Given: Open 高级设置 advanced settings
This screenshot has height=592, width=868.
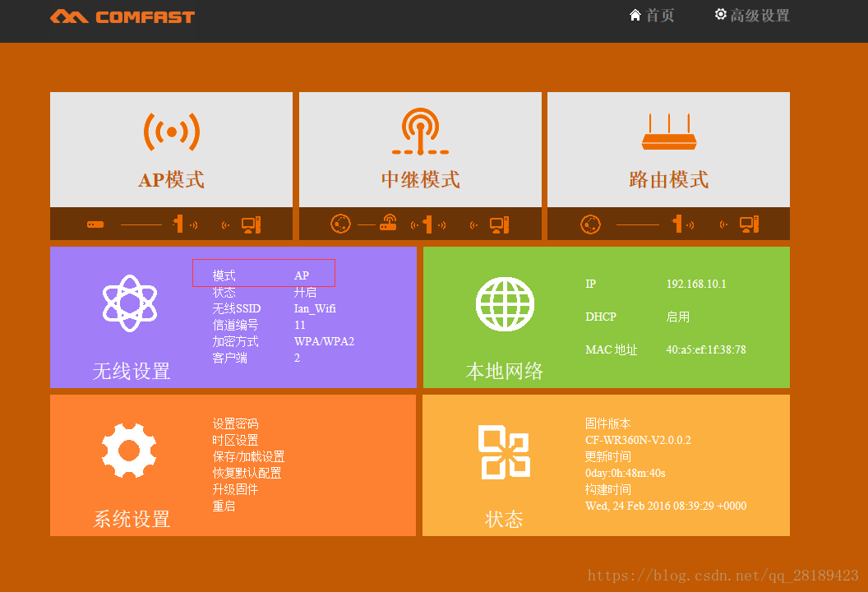Looking at the screenshot, I should (x=759, y=16).
